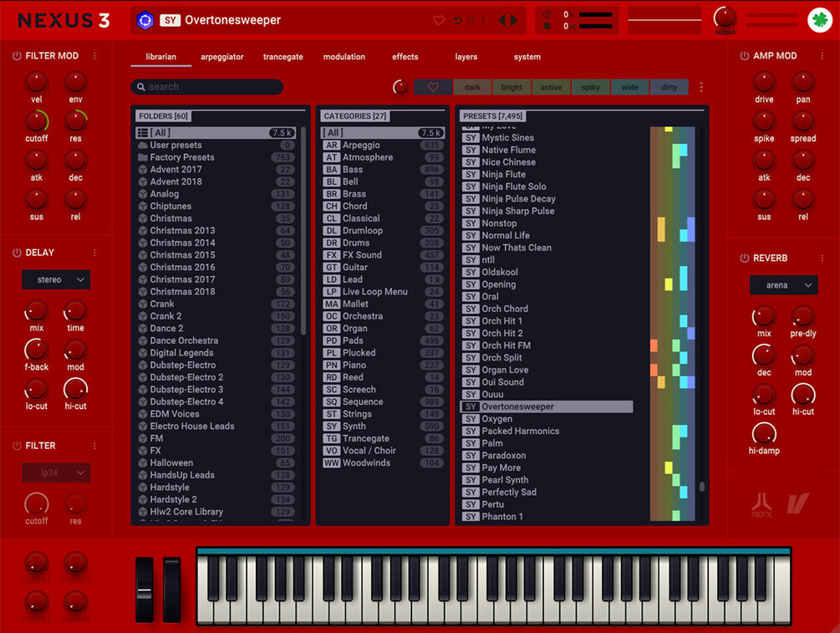Click the undo arrow in the header

[457, 20]
